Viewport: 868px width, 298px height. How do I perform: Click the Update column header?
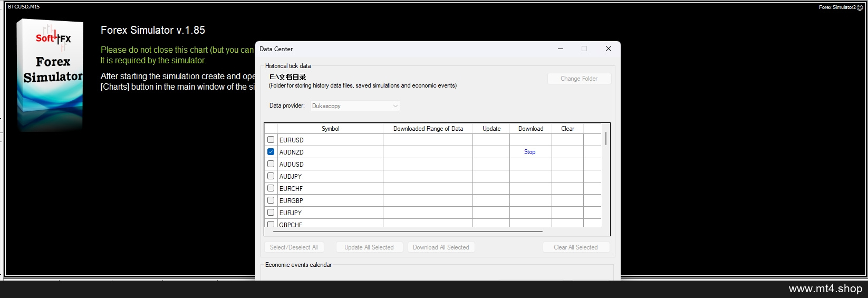pyautogui.click(x=491, y=129)
